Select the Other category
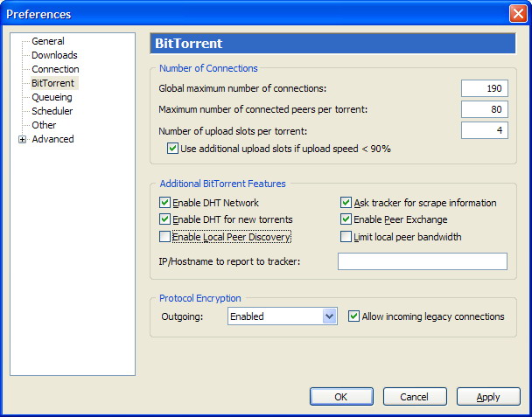The height and width of the screenshot is (417, 532). click(x=44, y=125)
